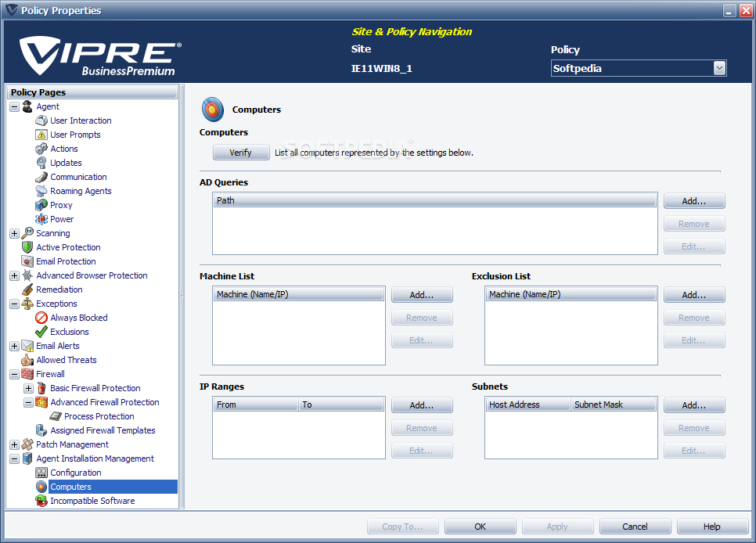This screenshot has height=543, width=756.
Task: Open the Policy dropdown showing Softpedia
Action: [719, 69]
